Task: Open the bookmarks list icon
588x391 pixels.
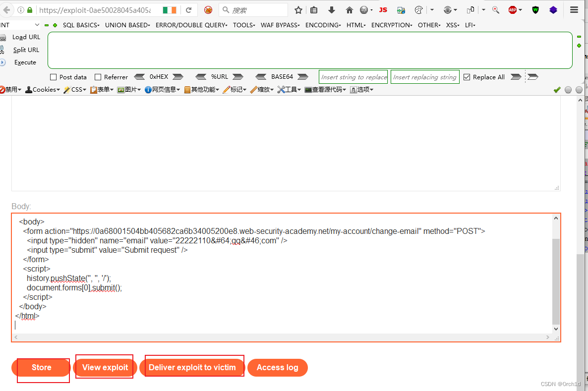Action: tap(314, 10)
